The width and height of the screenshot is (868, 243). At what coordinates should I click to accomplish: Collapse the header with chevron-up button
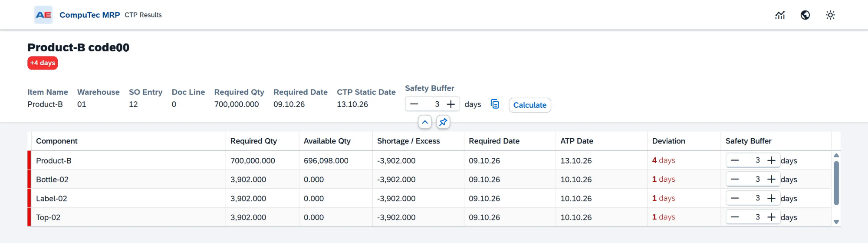click(x=425, y=122)
